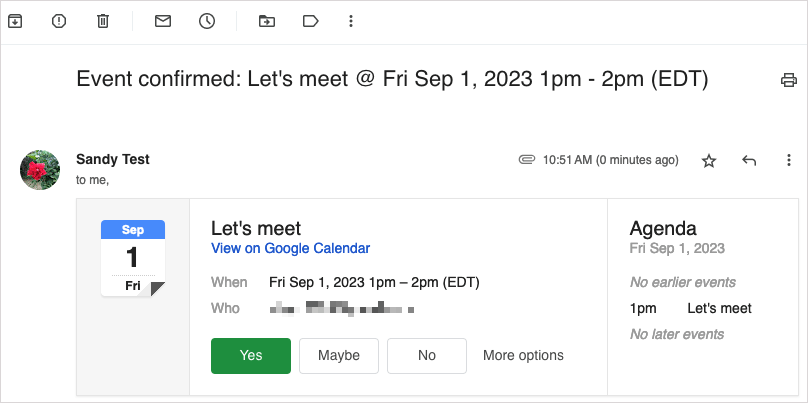The width and height of the screenshot is (808, 403).
Task: Accept the invitation with Yes
Action: tap(251, 355)
